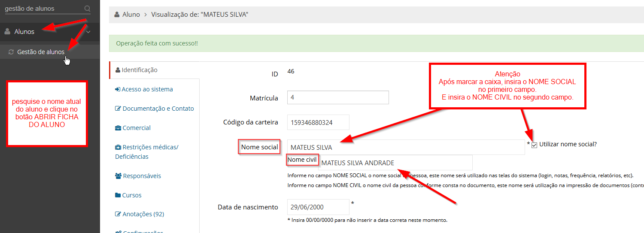Image resolution: width=644 pixels, height=233 pixels.
Task: Collapse the Alunos menu chevron
Action: point(88,32)
